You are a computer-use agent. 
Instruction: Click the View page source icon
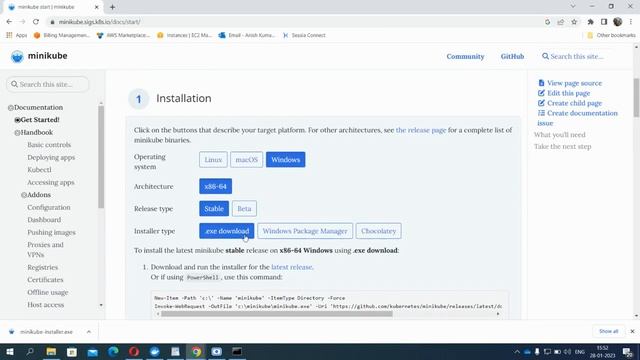(x=541, y=83)
